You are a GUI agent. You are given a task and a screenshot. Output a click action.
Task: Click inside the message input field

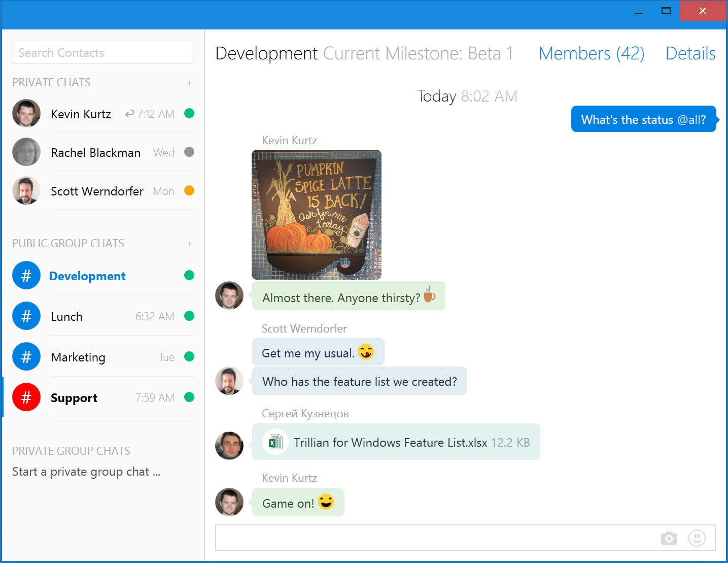[x=431, y=538]
